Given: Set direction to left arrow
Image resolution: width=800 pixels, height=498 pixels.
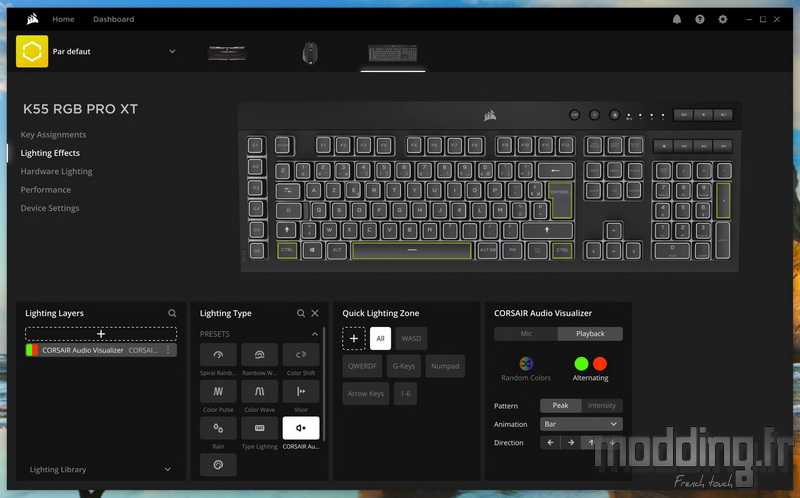Looking at the screenshot, I should pos(550,442).
